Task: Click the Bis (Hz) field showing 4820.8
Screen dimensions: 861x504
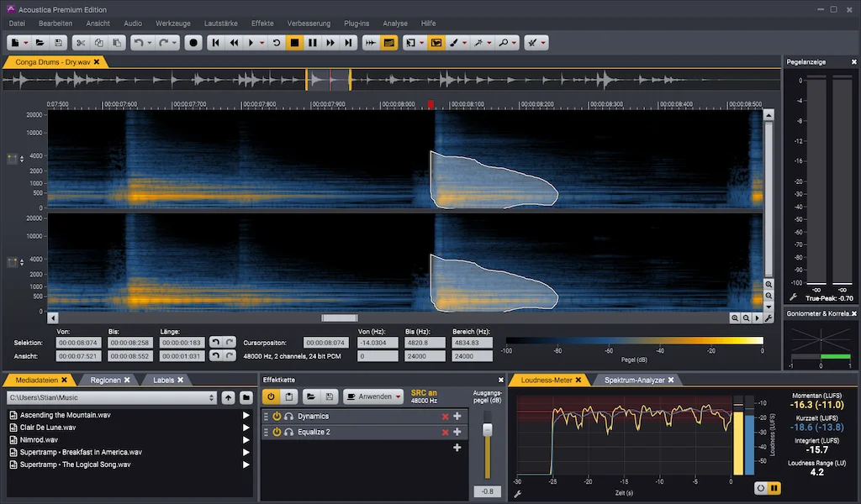Action: coord(425,343)
